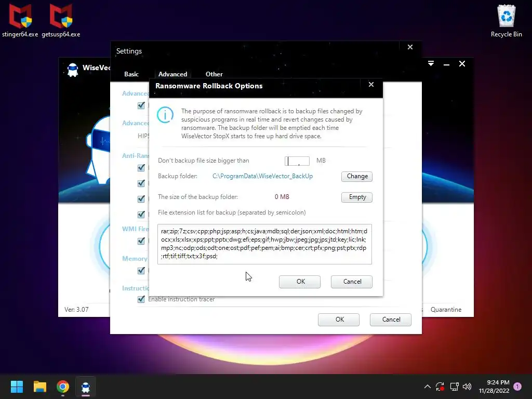
Task: Switch to the Advanced settings tab
Action: pyautogui.click(x=172, y=74)
